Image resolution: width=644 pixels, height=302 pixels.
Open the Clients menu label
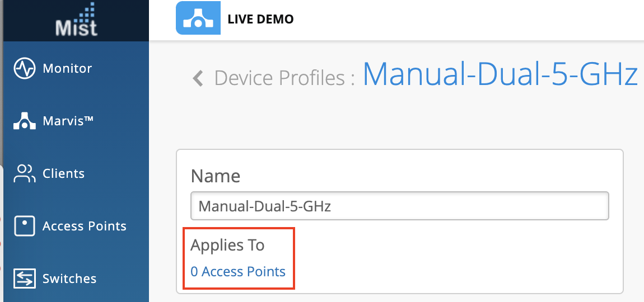click(63, 173)
